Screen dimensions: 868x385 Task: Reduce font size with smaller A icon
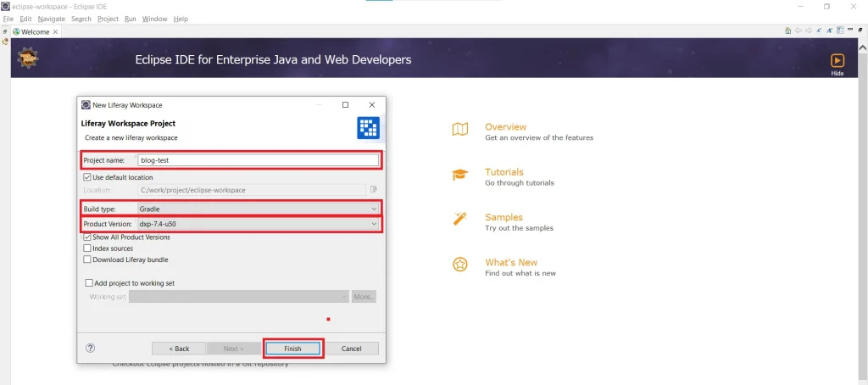tap(820, 31)
